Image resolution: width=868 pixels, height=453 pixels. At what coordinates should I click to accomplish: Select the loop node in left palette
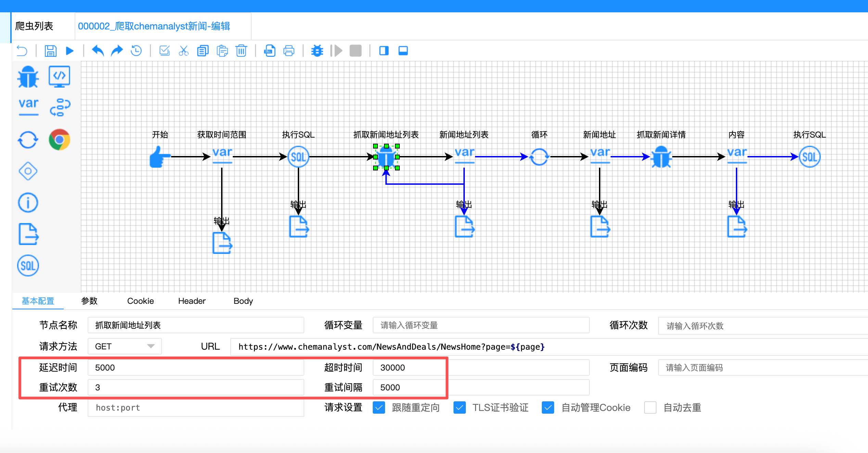pos(28,140)
